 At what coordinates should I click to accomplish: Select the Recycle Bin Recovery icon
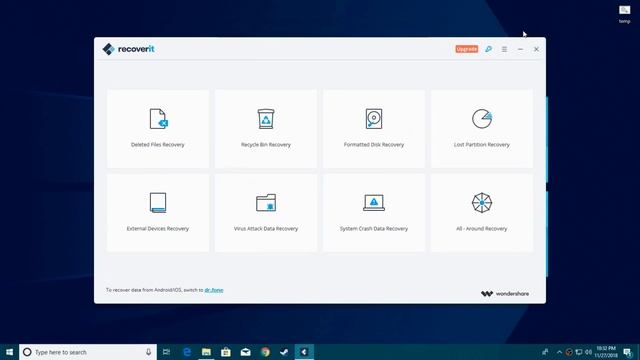[266, 119]
